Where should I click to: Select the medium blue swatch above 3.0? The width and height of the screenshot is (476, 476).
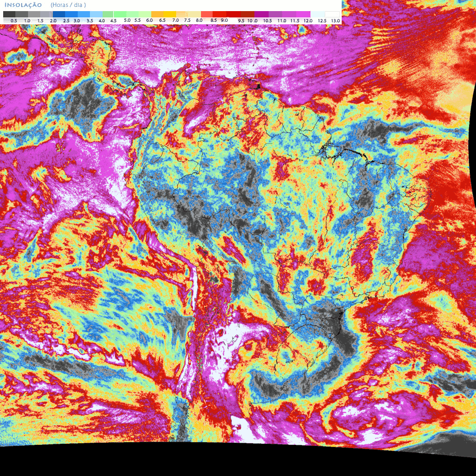(71, 14)
